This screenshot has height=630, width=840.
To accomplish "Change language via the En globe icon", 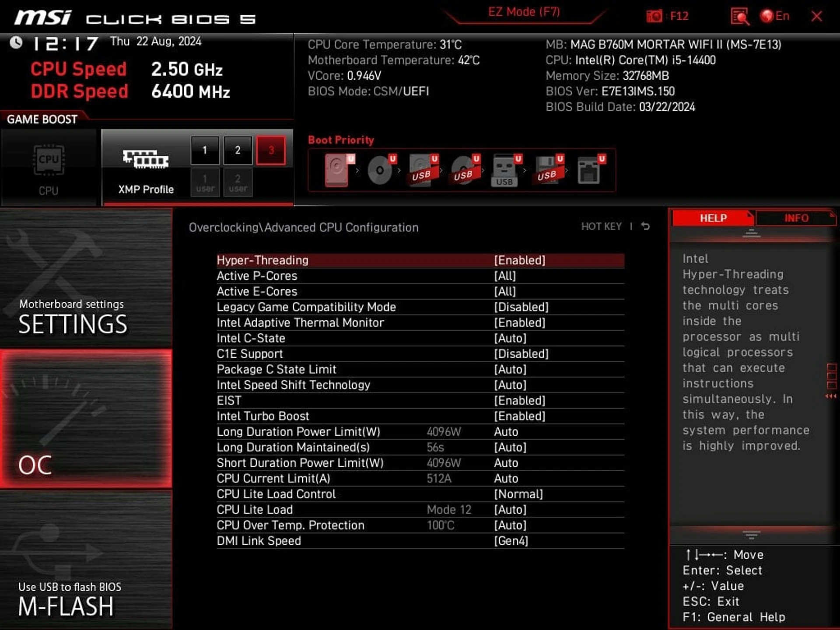I will click(x=775, y=16).
